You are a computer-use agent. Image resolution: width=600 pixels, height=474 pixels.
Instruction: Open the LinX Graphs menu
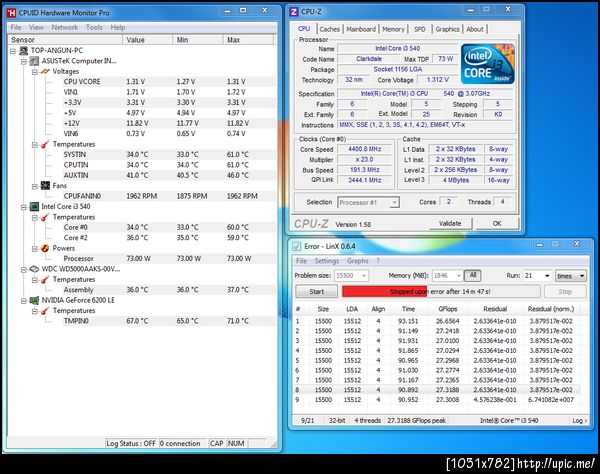[357, 261]
